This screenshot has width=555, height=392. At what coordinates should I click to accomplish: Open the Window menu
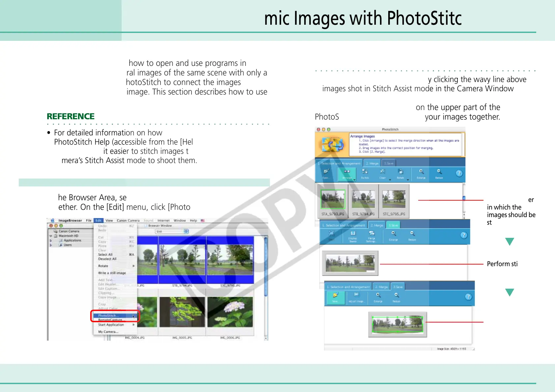pyautogui.click(x=180, y=220)
